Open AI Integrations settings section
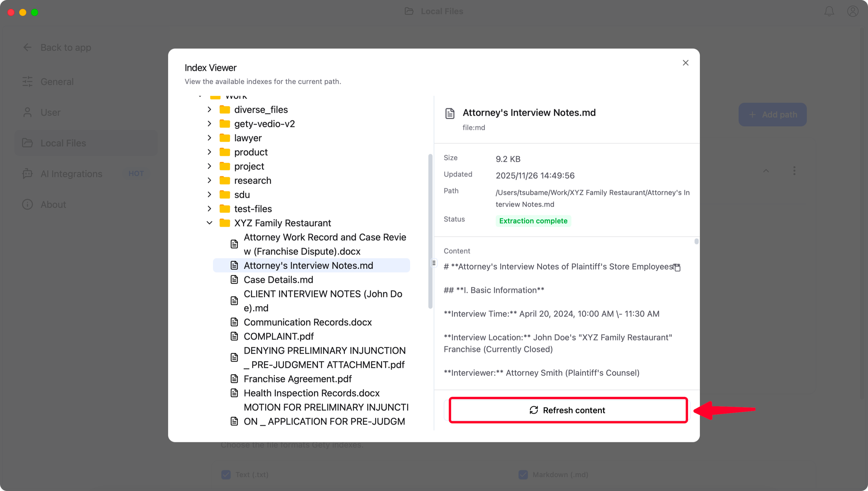This screenshot has width=868, height=491. tap(71, 174)
